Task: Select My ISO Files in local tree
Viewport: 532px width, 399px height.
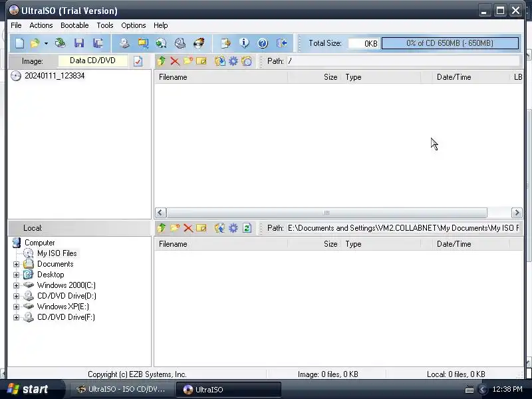Action: coord(57,253)
